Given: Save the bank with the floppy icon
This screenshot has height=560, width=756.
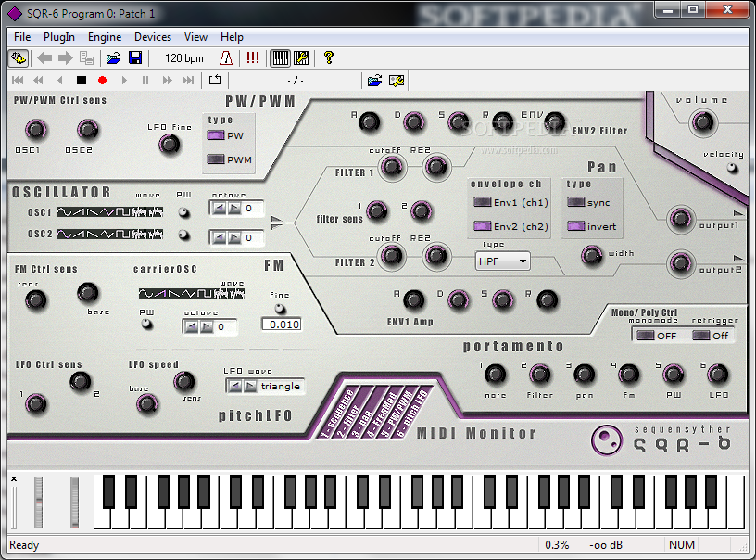Looking at the screenshot, I should point(135,58).
